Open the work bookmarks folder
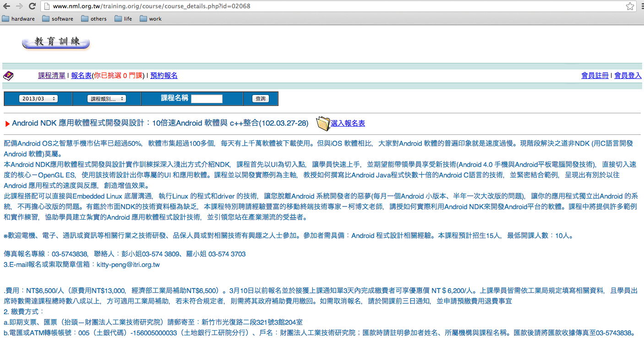Viewport: 644px width, 355px height. 151,19
